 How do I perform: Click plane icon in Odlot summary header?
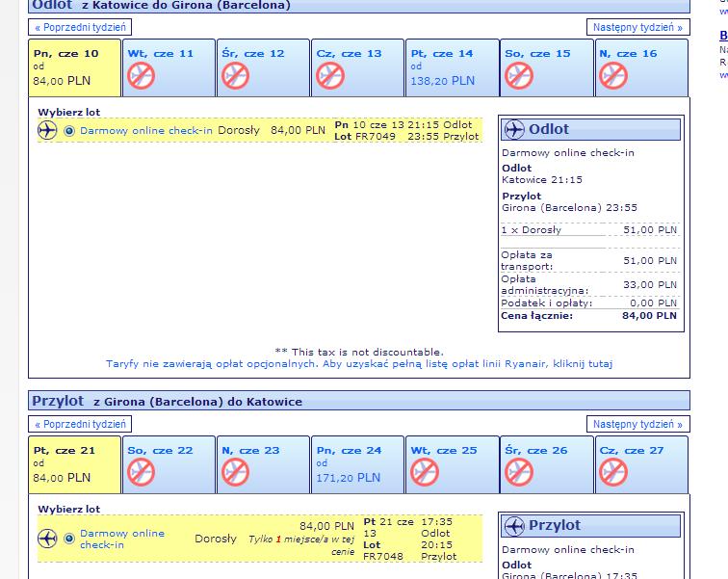(514, 129)
